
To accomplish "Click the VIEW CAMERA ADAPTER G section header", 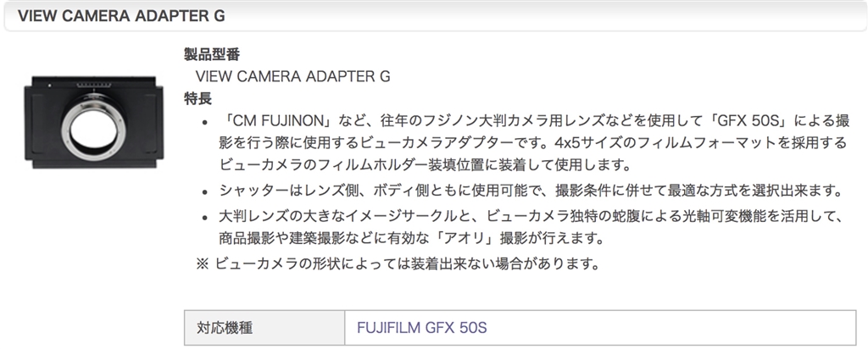I will 115,16.
